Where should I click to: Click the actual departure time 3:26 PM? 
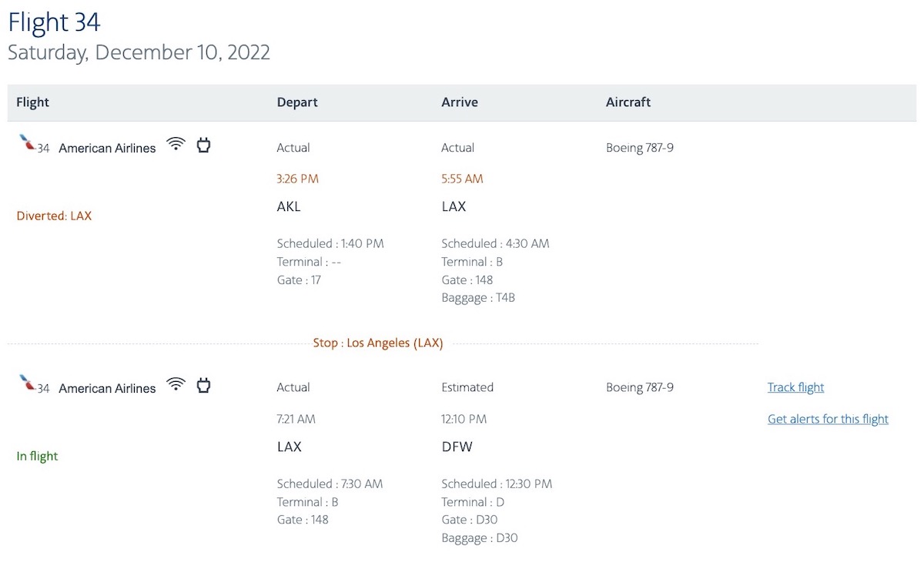point(297,179)
